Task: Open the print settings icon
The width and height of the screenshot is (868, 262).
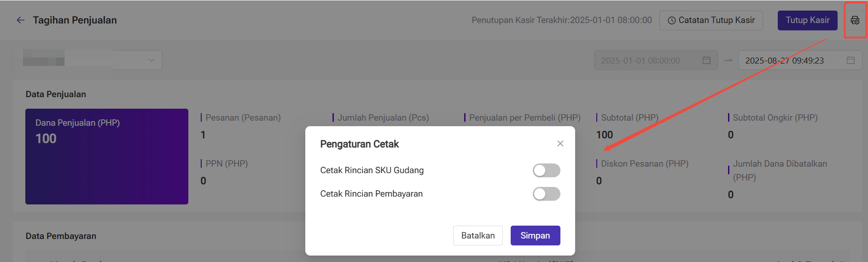Action: (855, 20)
